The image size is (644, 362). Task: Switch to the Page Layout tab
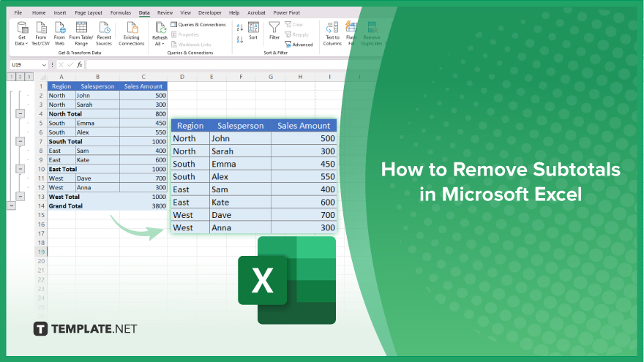[89, 12]
